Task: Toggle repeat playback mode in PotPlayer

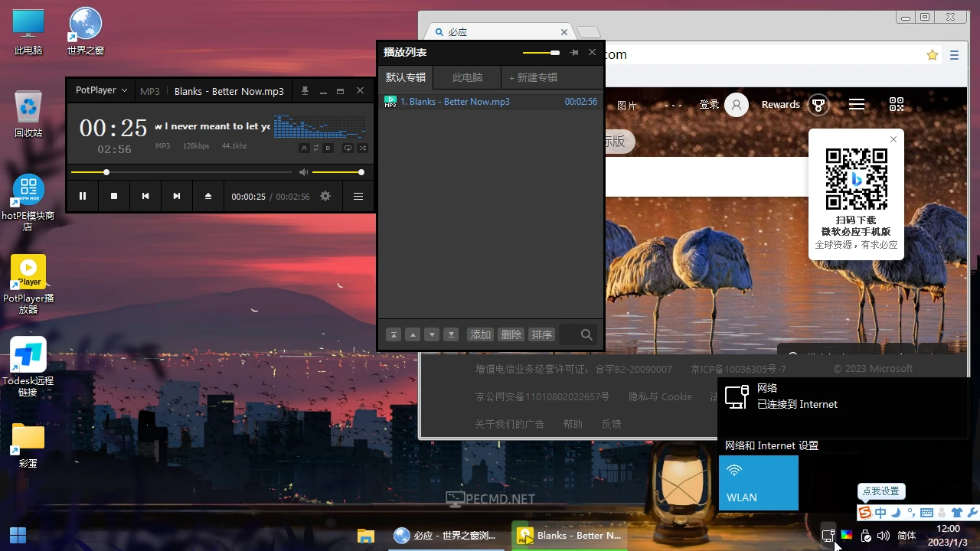Action: (348, 148)
